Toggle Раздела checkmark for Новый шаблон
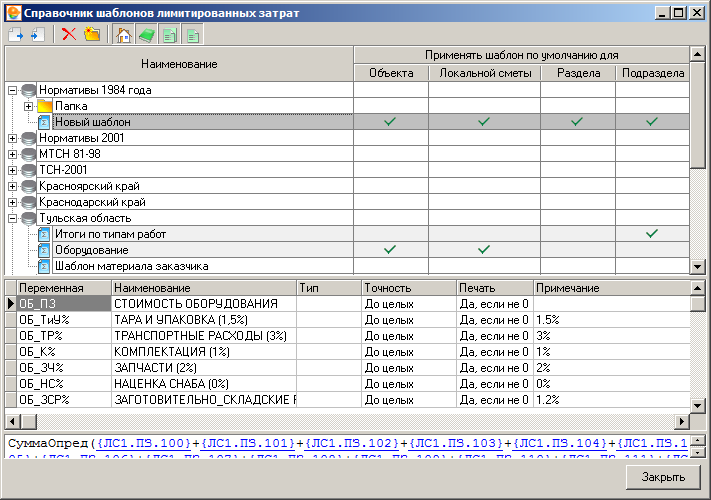Viewport: 711px width, 500px height. pos(577,121)
